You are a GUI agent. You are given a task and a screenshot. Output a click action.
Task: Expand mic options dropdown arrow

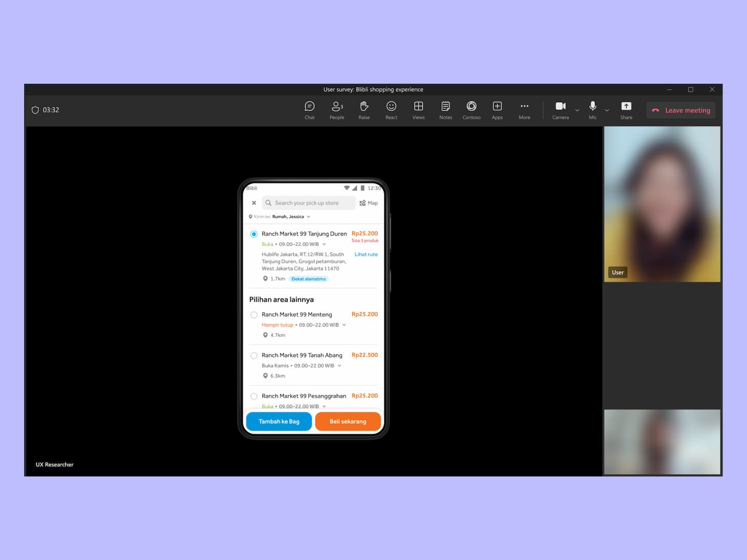(x=607, y=110)
